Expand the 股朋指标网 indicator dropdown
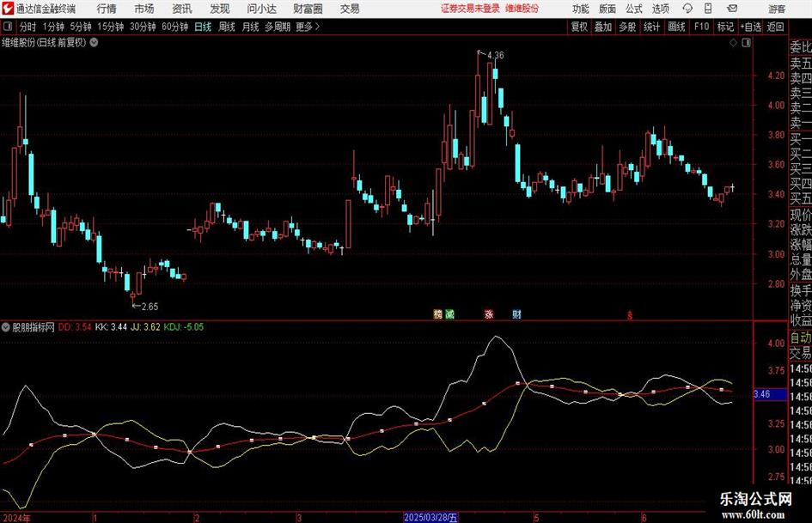The image size is (812, 523). 6,327
